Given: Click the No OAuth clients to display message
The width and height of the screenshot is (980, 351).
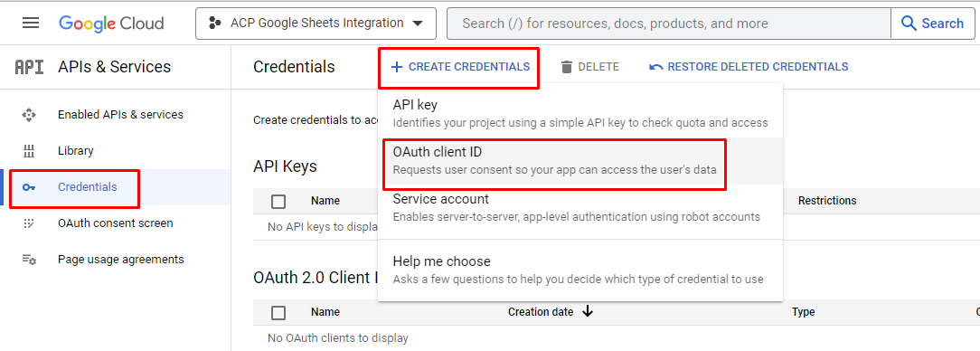Looking at the screenshot, I should click(x=337, y=337).
